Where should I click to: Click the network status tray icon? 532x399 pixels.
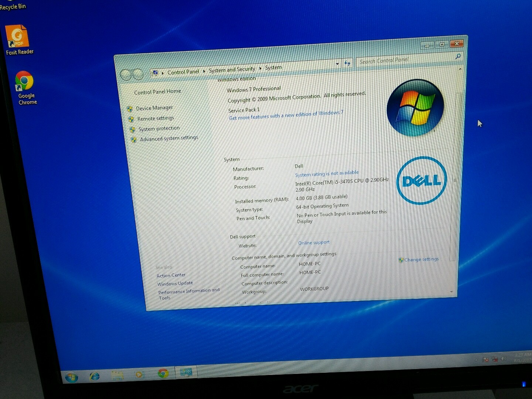pyautogui.click(x=495, y=359)
